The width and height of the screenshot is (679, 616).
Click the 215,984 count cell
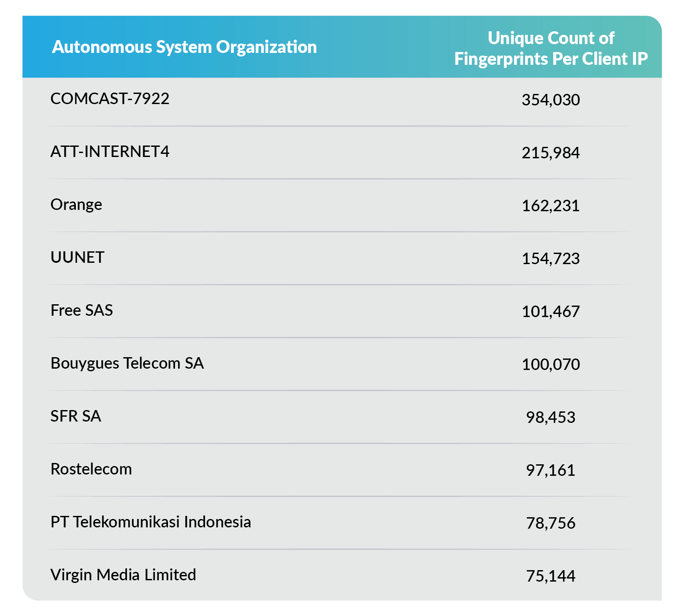pyautogui.click(x=551, y=153)
